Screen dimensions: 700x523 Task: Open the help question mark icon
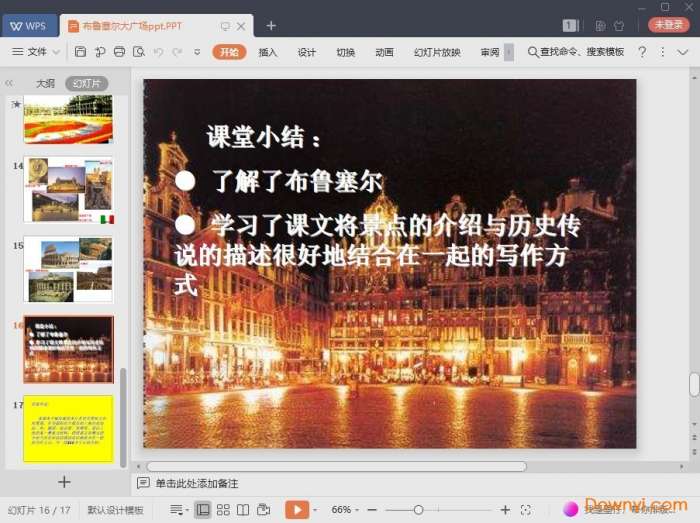642,52
